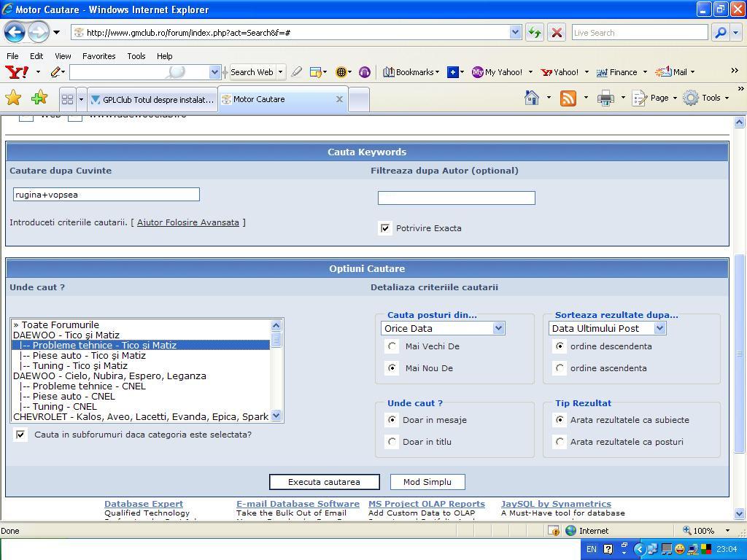
Task: Open the Data Ultimului Post dropdown
Action: pos(607,328)
